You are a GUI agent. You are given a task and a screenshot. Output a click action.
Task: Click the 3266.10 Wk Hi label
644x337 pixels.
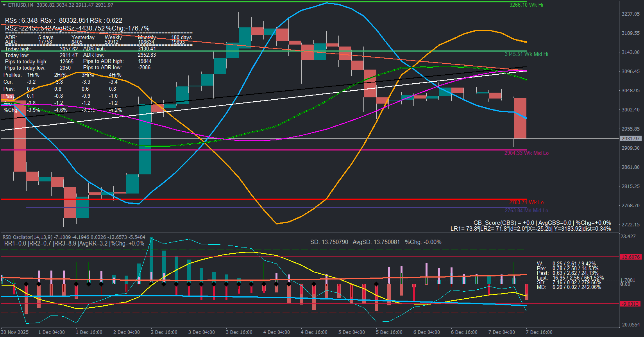point(526,5)
